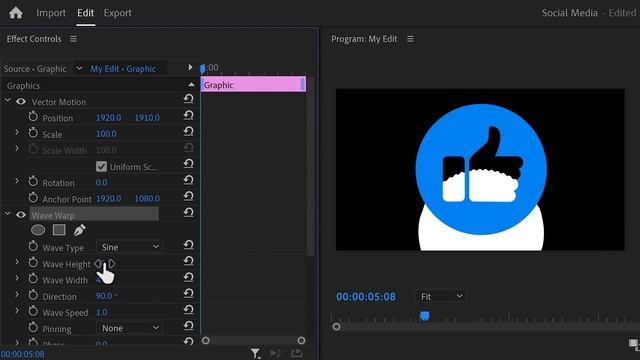Reset the Position parameter

188,115
